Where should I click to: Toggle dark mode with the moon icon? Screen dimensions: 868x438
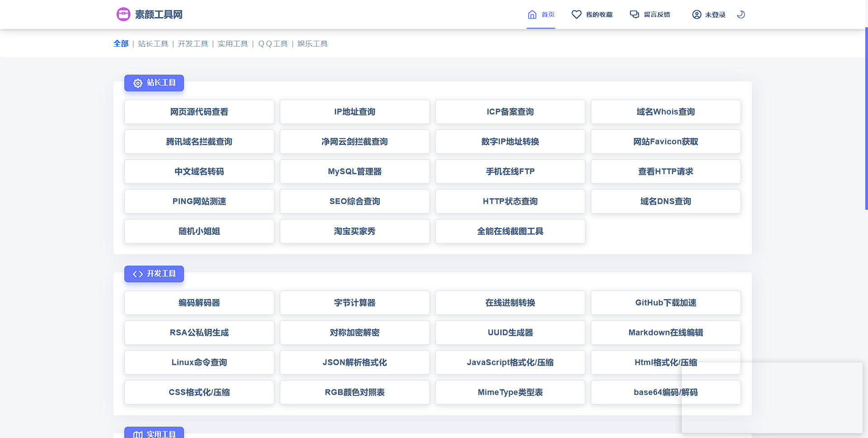point(741,14)
